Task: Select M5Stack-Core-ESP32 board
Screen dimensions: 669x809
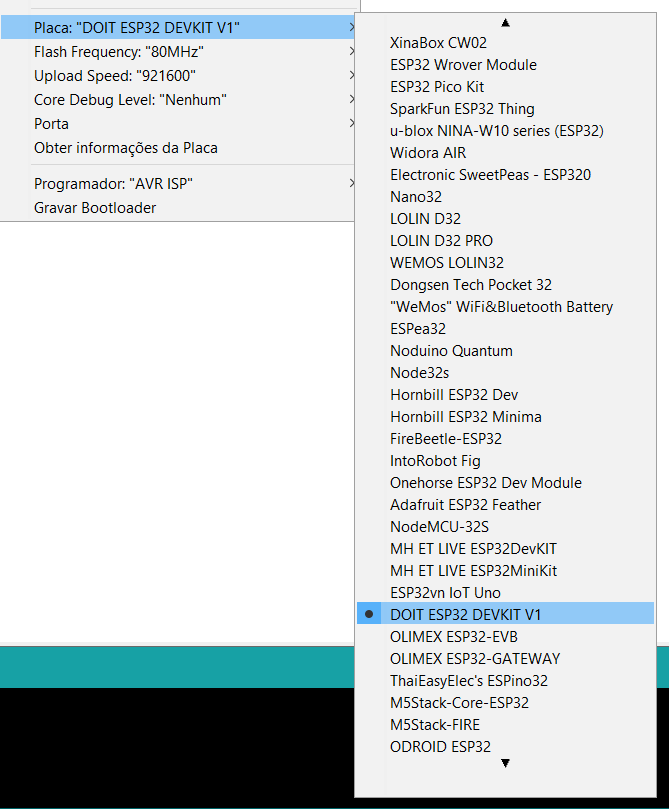Action: [505, 703]
